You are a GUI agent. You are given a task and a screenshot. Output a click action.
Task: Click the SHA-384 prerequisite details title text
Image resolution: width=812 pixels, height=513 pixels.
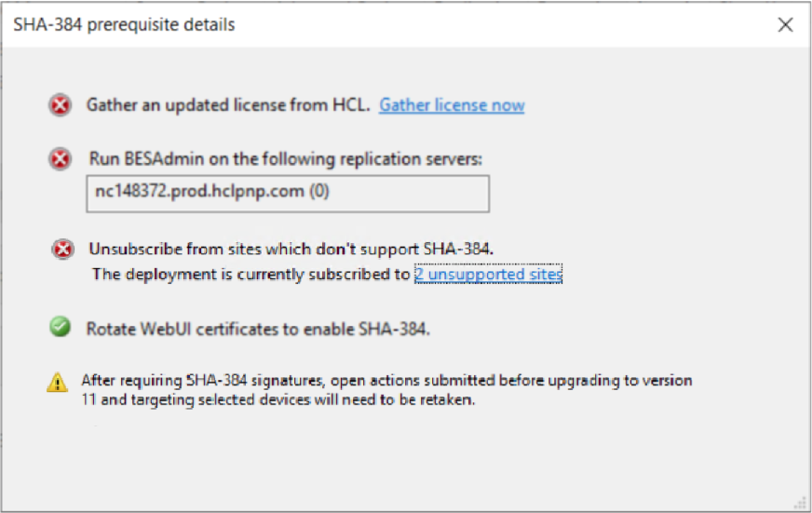pos(124,25)
